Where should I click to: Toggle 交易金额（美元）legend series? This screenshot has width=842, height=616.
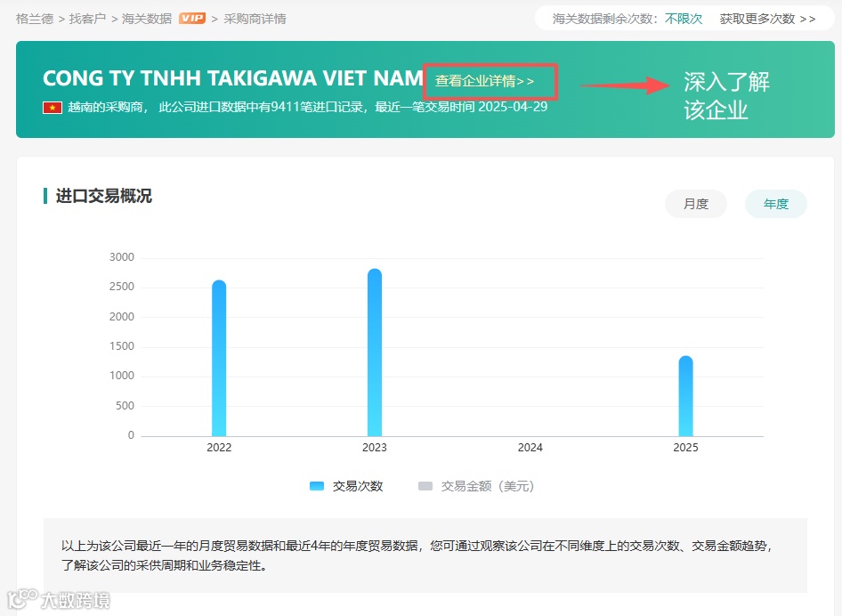(476, 486)
